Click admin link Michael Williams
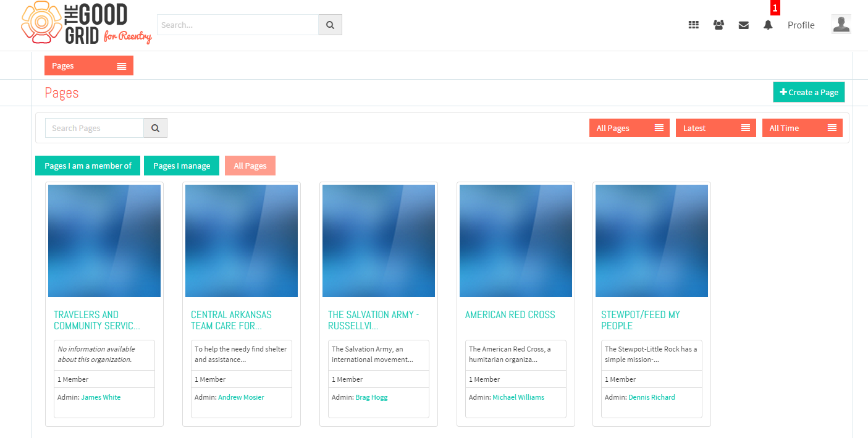The image size is (868, 438). coord(518,397)
